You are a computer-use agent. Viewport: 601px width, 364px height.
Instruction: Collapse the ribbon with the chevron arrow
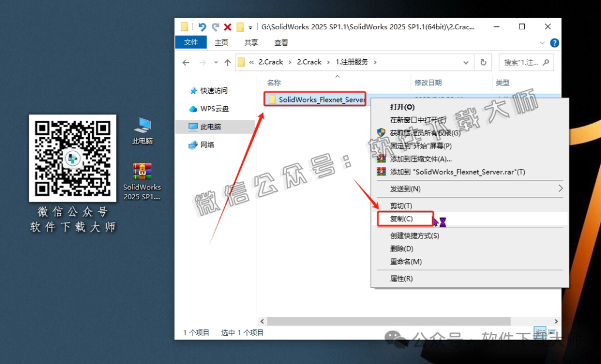tap(543, 42)
